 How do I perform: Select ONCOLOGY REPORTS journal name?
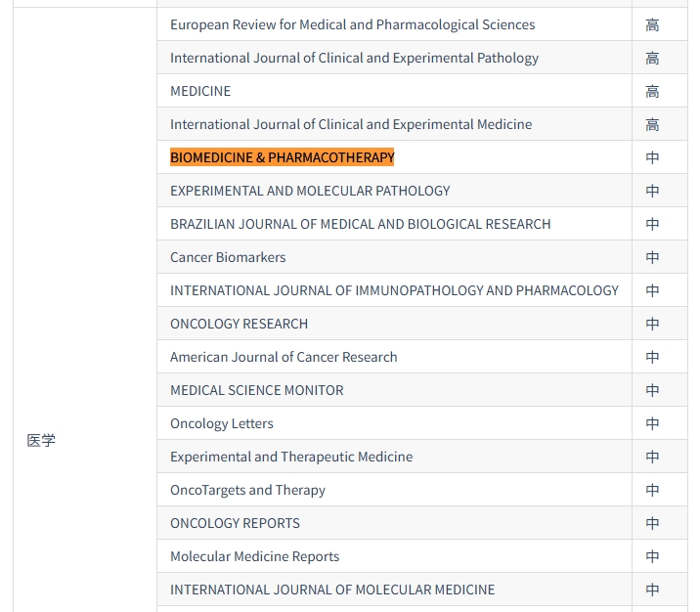(x=235, y=523)
